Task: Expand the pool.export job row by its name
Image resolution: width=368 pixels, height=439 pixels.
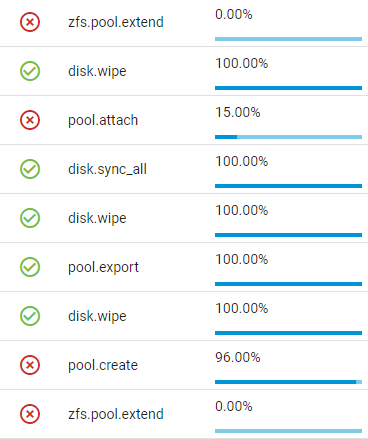Action: [103, 267]
